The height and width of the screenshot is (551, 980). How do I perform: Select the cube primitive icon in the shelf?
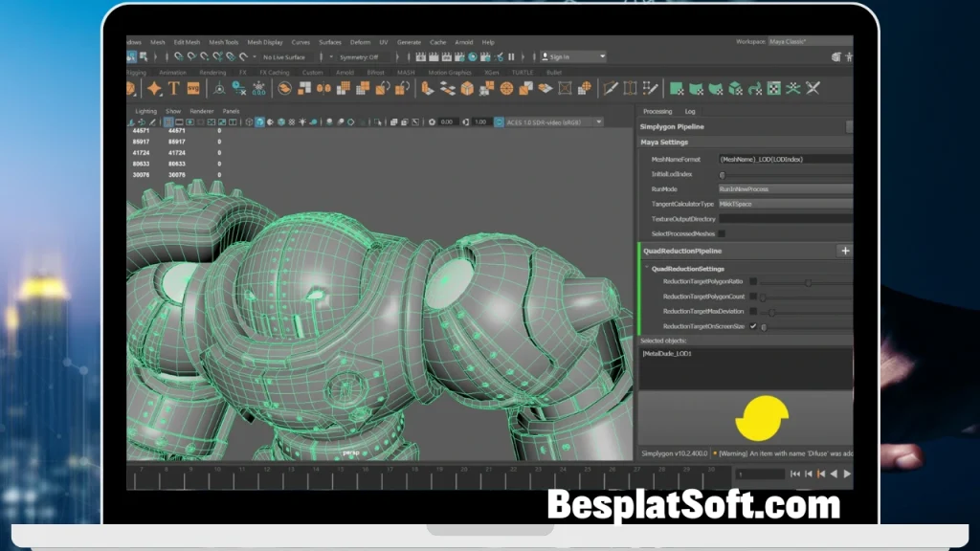pos(467,90)
